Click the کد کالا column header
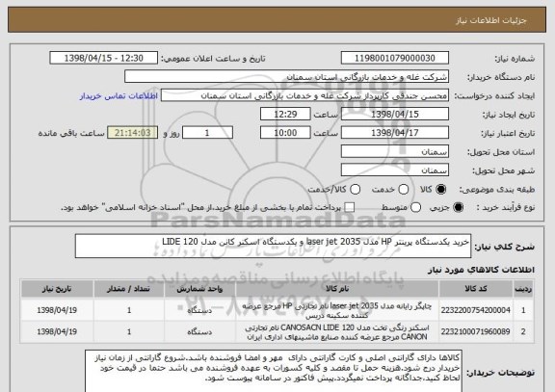555x392 pixels. 476,289
